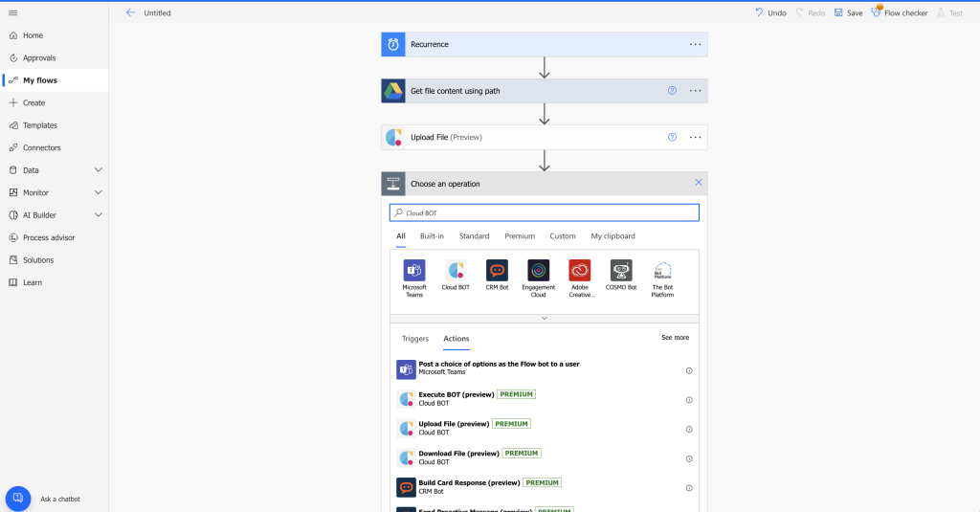
Task: Click the Cloud BOT search field
Action: (545, 212)
